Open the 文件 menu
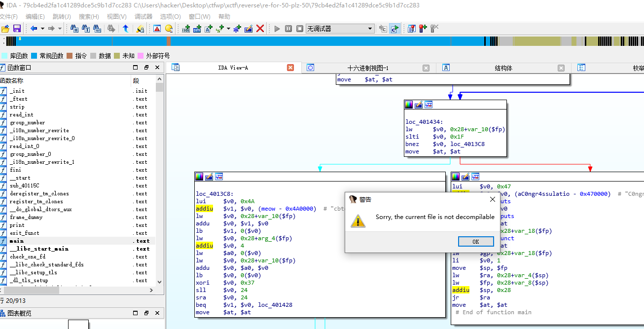 pos(9,16)
